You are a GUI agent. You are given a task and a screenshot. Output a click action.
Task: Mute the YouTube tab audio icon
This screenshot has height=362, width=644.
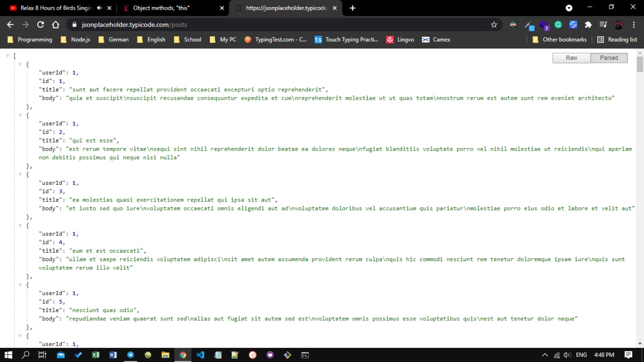[x=99, y=8]
